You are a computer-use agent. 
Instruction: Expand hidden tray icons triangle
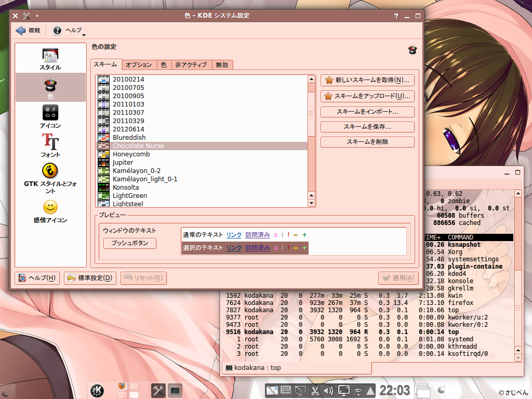[370, 391]
